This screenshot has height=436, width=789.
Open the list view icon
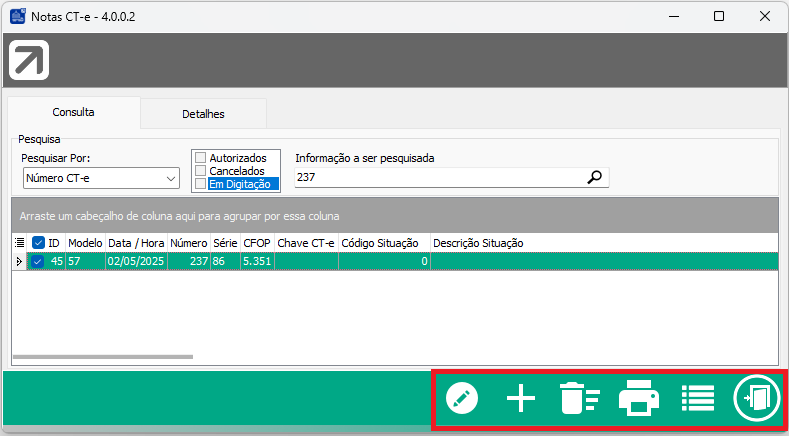point(697,399)
